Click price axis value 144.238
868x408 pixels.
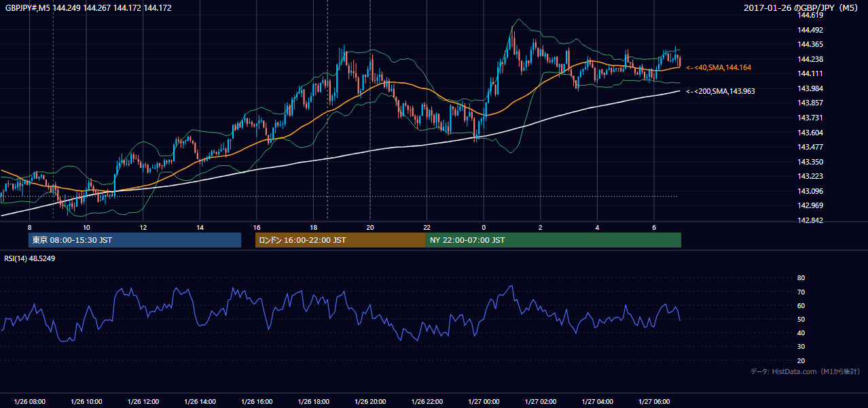tap(810, 59)
